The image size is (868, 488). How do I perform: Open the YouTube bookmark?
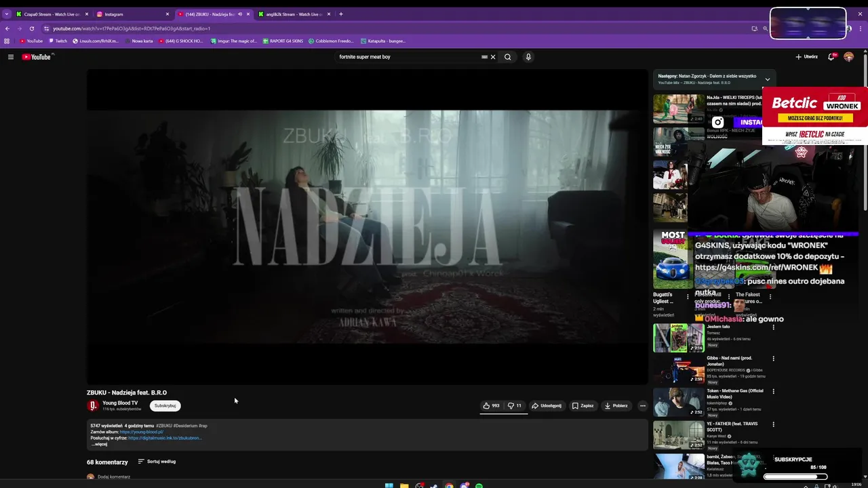[31, 41]
